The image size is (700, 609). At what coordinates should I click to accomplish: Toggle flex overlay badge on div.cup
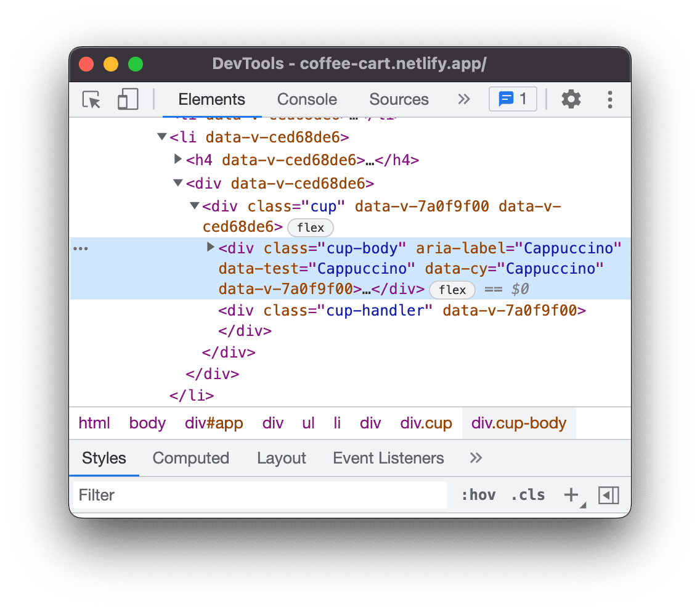(x=310, y=227)
